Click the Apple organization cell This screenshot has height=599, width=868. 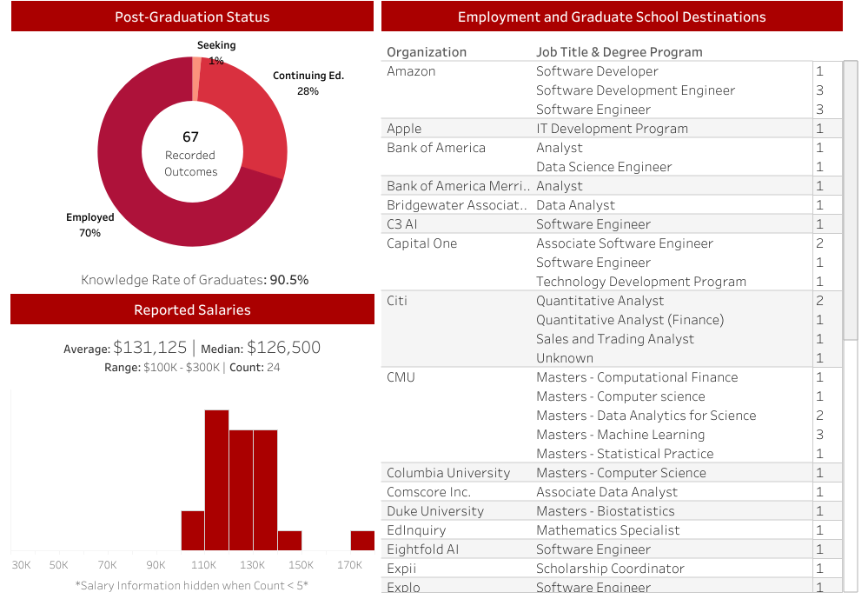pos(403,129)
